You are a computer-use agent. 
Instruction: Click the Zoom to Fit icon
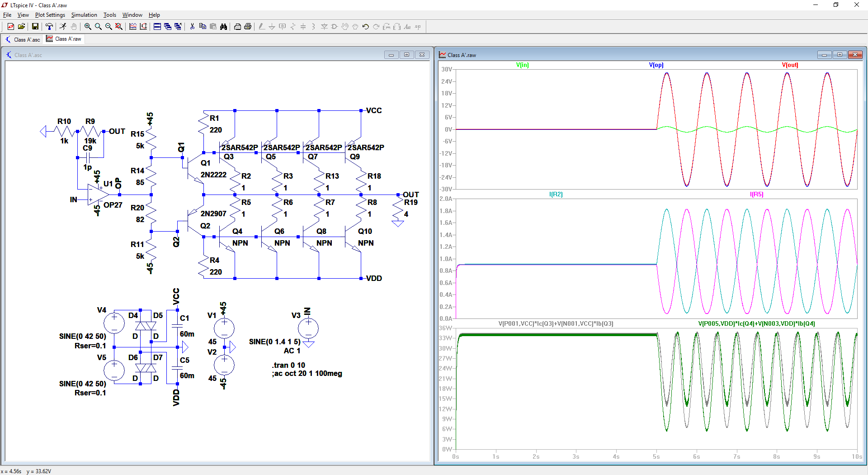[119, 27]
